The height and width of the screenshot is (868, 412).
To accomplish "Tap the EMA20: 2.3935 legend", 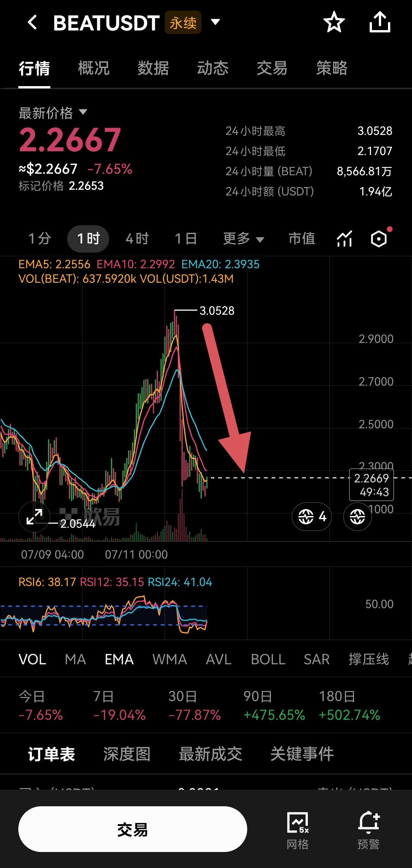I will [x=220, y=264].
